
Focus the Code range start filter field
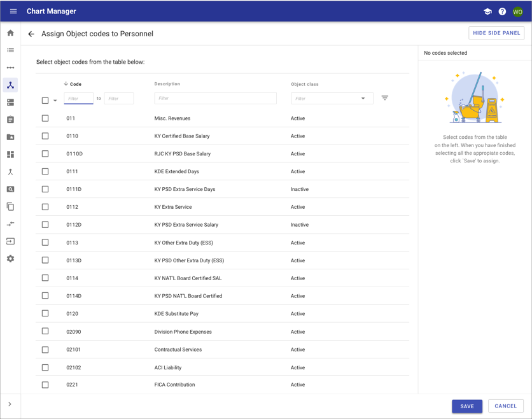78,99
